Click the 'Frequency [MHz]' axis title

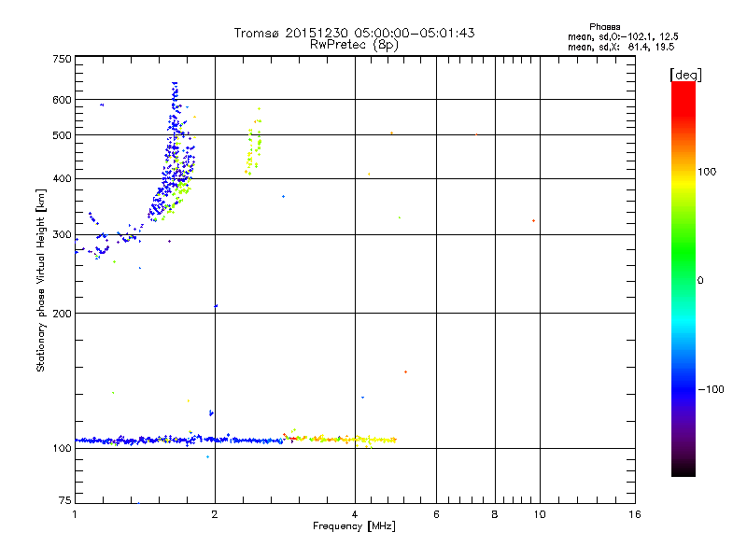[x=354, y=526]
